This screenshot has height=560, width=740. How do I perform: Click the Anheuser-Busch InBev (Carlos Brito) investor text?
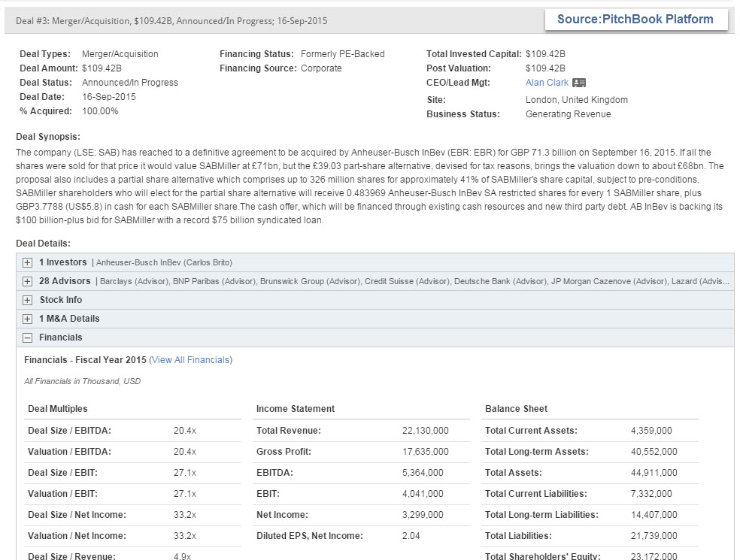point(164,263)
